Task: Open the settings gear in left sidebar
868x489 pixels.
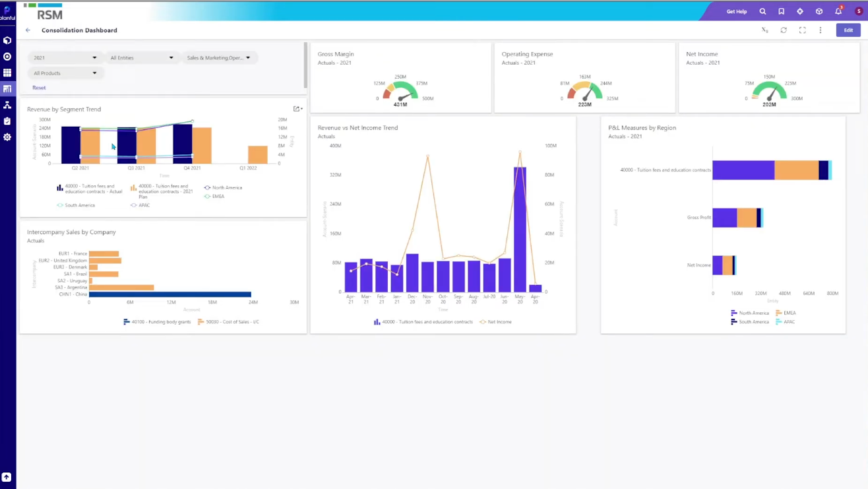Action: 7,137
